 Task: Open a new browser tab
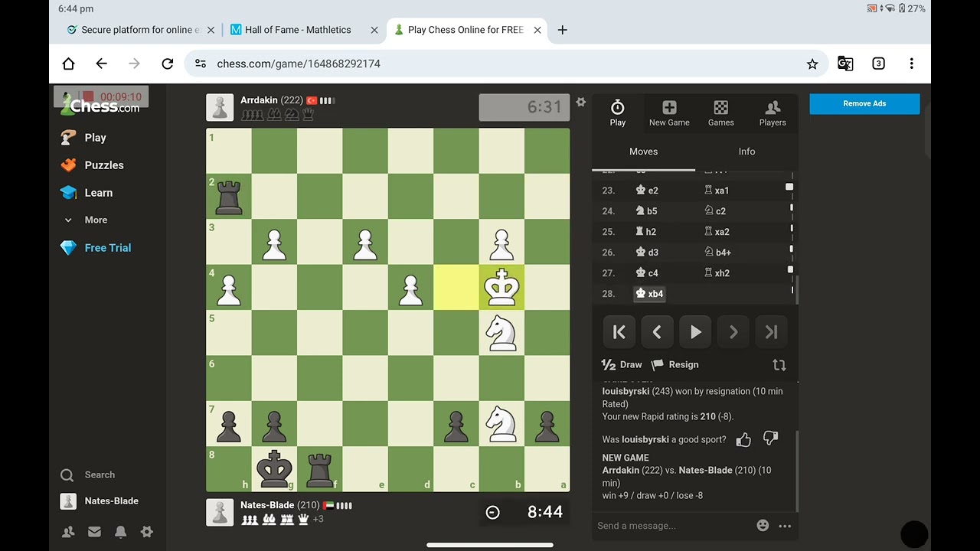(x=563, y=30)
